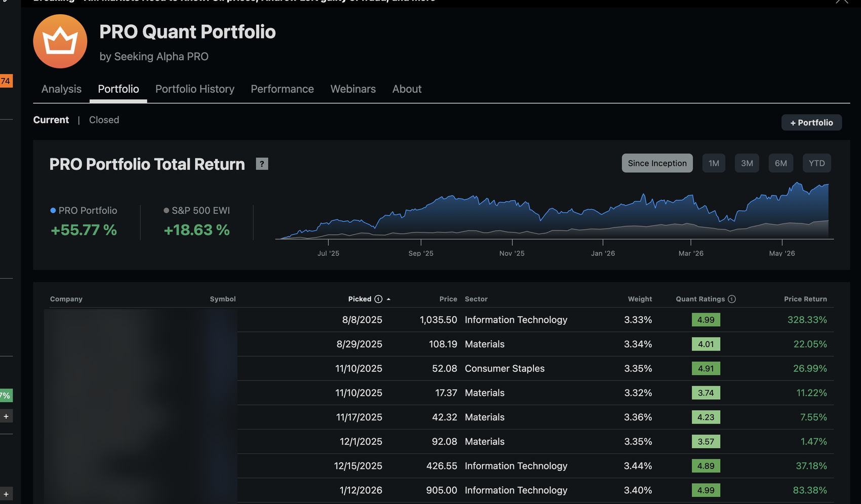Sort by the Price Return header
The width and height of the screenshot is (861, 504).
tap(805, 299)
